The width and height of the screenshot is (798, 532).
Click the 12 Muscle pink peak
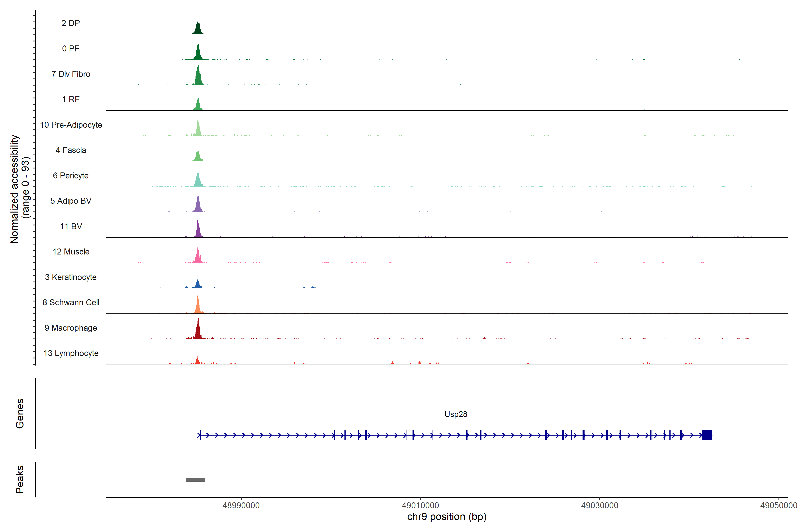click(198, 256)
